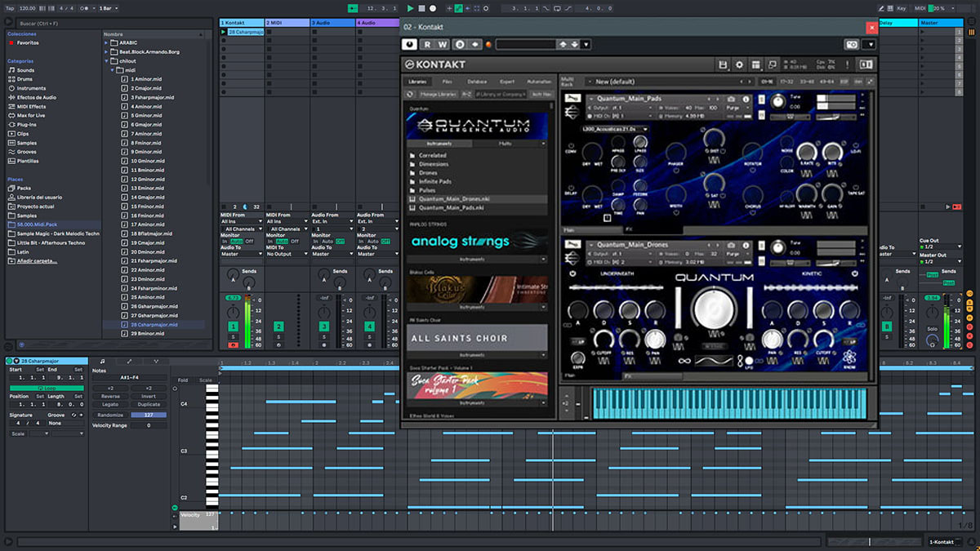Image resolution: width=980 pixels, height=551 pixels.
Task: Launch the 28 Csharpmajor clip
Action: pyautogui.click(x=224, y=32)
